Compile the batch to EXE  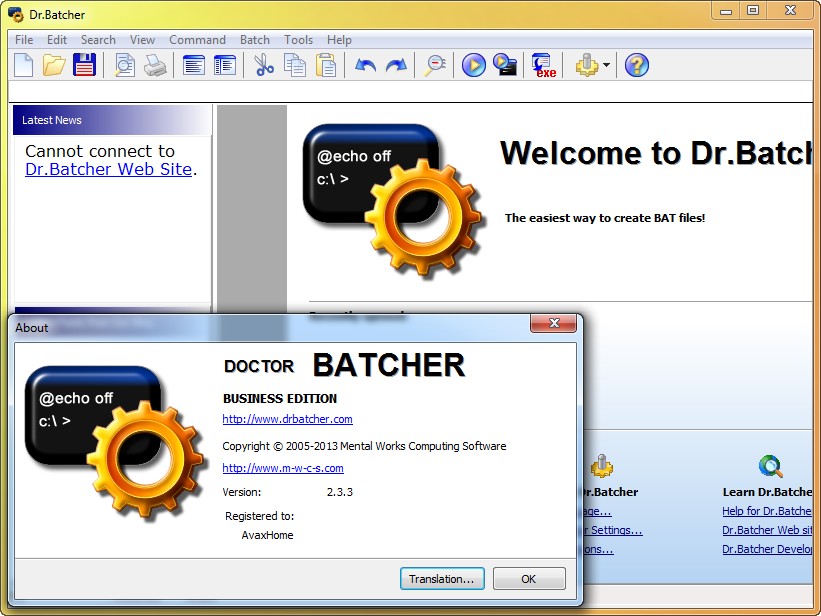[544, 65]
